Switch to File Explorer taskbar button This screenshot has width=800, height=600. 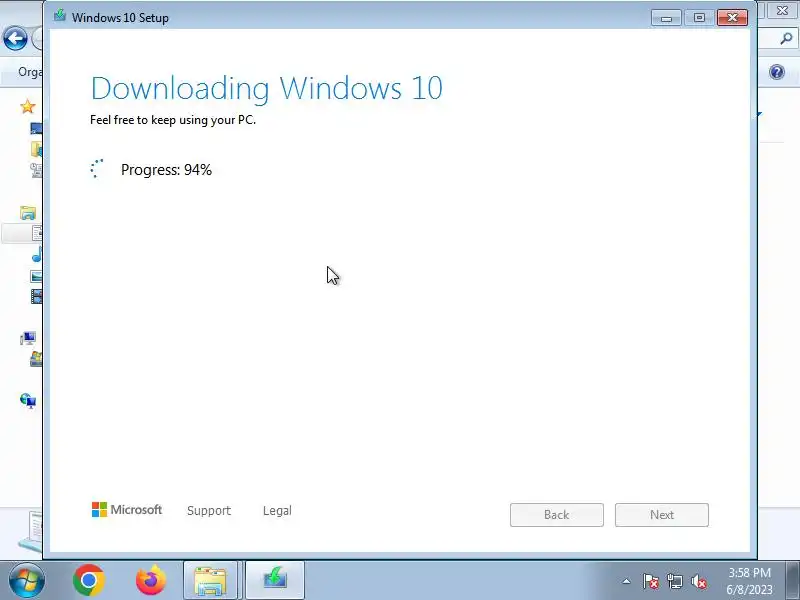pos(210,581)
